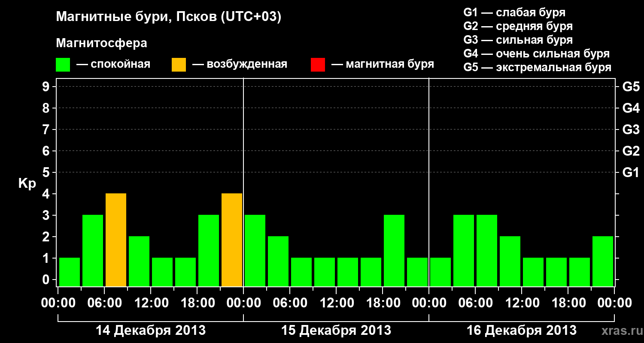Select the chart title 'Магнитные бури, Псков (UTC+03)'
644x343 pixels.
pyautogui.click(x=168, y=17)
